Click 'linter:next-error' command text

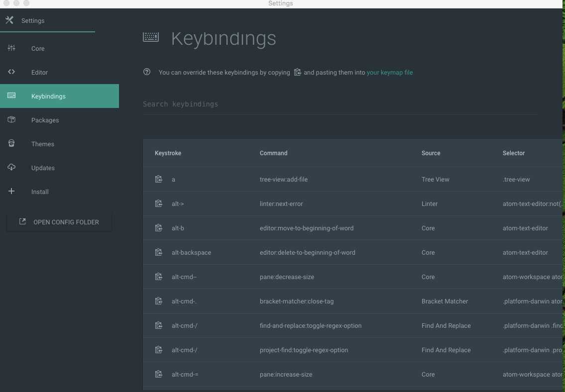pyautogui.click(x=281, y=204)
